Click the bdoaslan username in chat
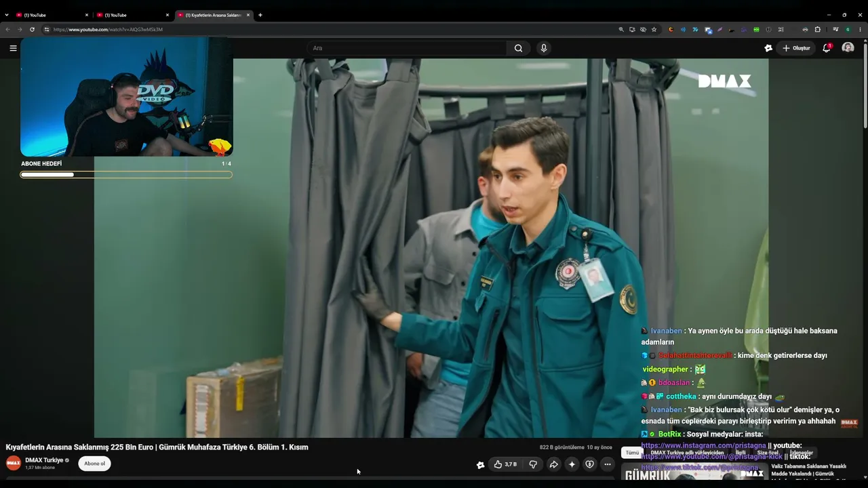The image size is (868, 488). [674, 383]
